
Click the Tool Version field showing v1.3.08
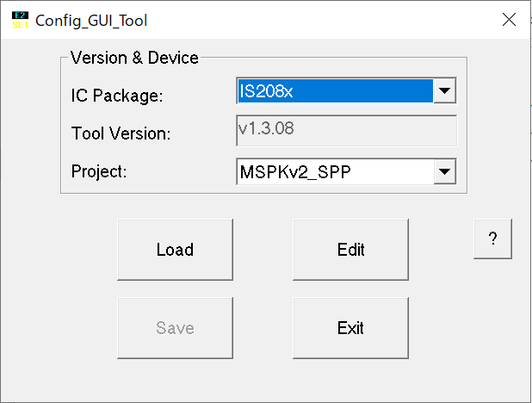point(345,131)
